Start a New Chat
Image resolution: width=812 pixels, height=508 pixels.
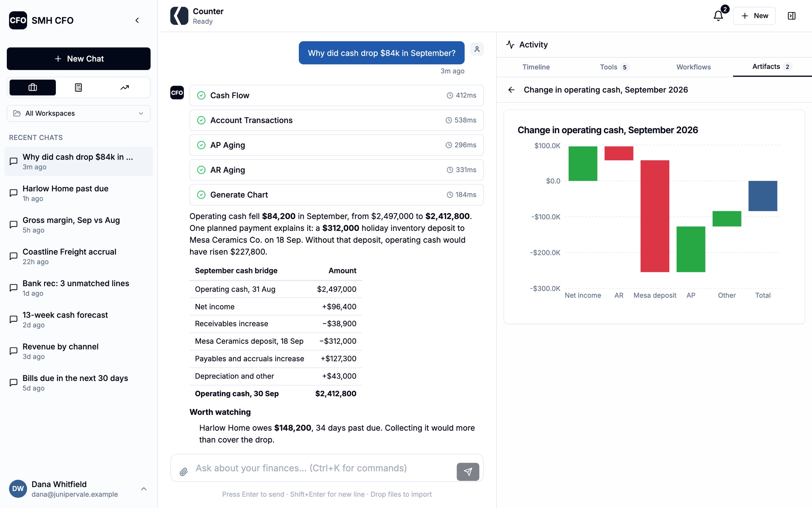pos(78,59)
